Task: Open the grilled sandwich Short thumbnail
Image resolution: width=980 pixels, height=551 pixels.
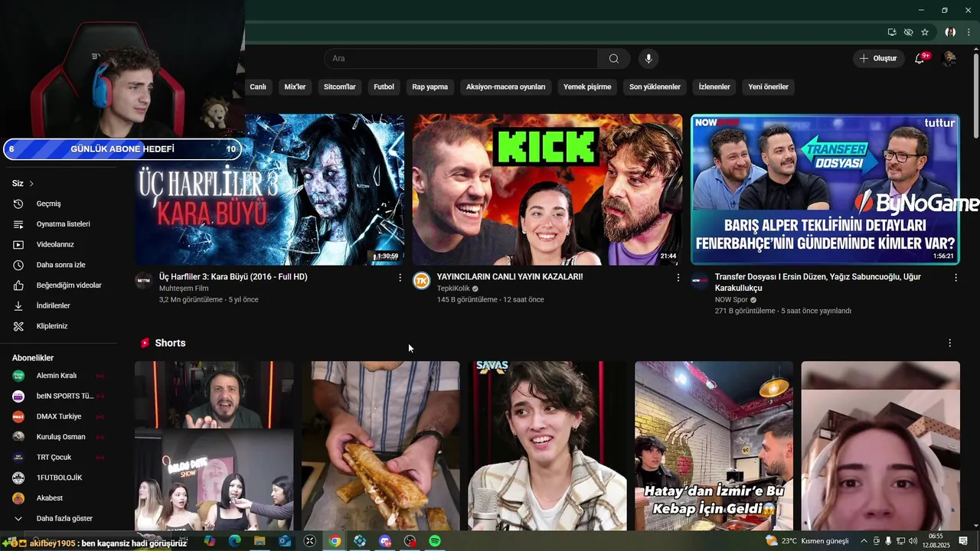Action: pos(381,445)
